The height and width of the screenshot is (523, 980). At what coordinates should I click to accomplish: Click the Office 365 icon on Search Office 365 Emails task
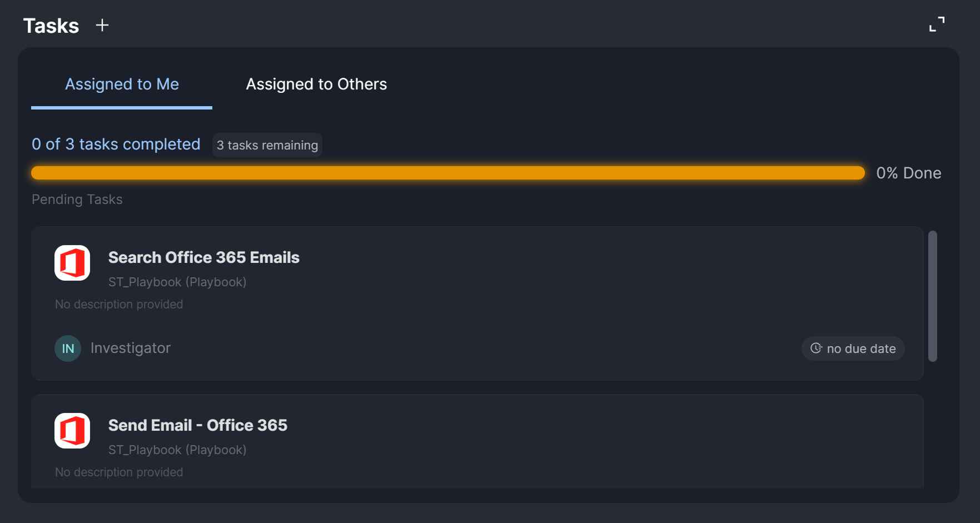click(x=72, y=263)
